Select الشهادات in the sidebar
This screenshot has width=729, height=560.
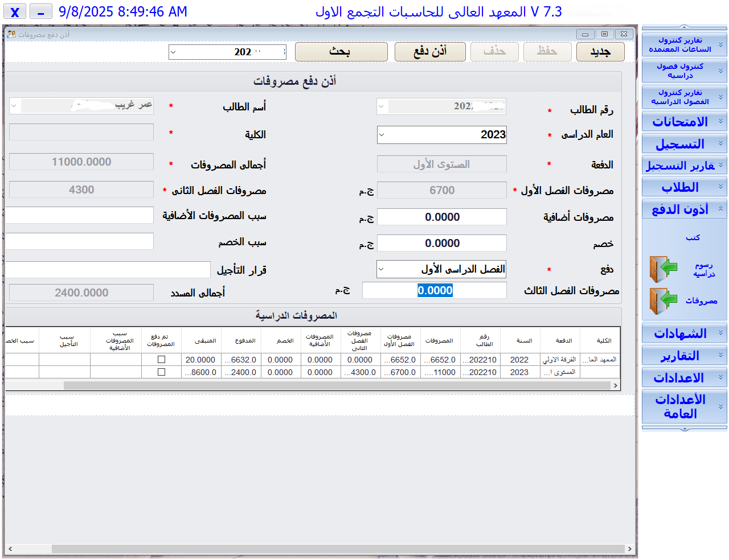(x=683, y=333)
